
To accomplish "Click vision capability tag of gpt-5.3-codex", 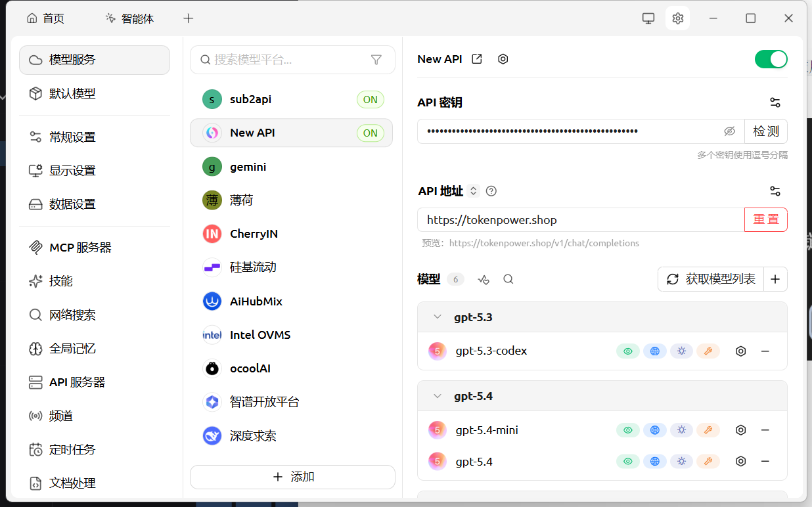I will [x=628, y=351].
